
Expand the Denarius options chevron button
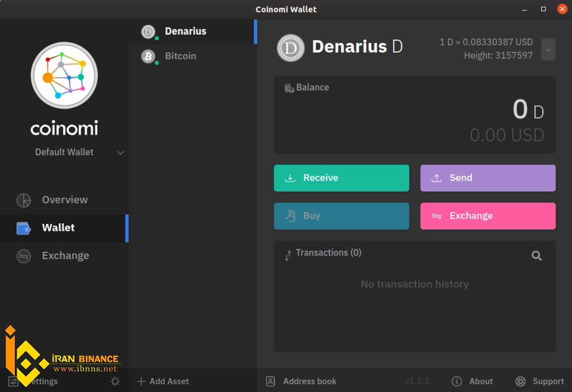coord(549,50)
